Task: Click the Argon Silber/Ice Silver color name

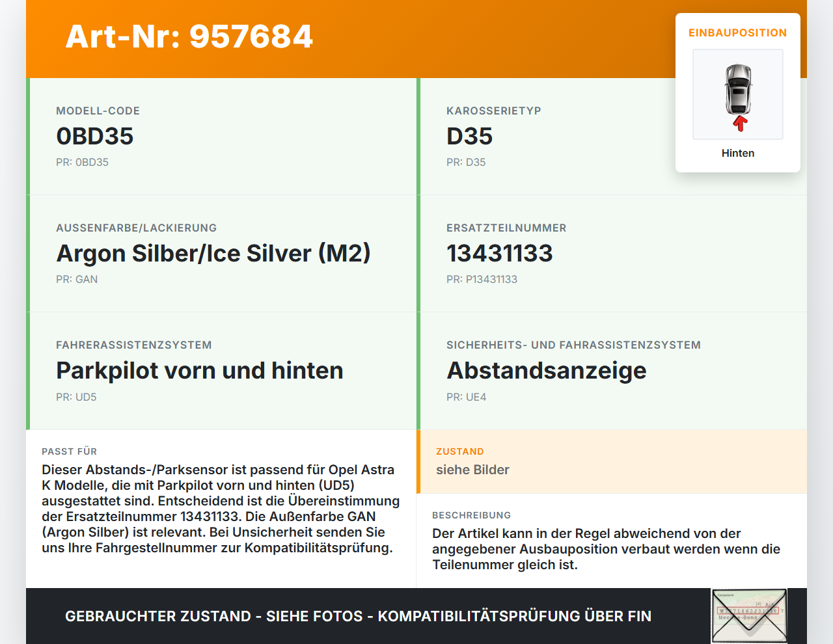Action: pyautogui.click(x=213, y=253)
